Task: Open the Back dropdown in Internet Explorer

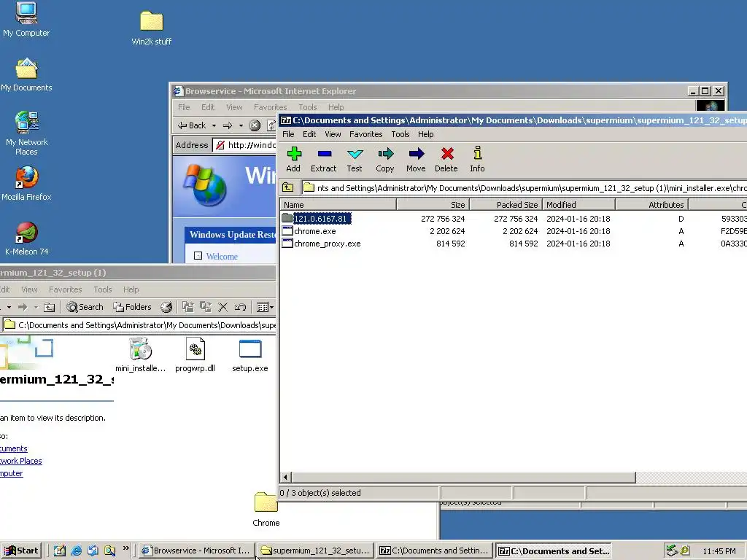Action: pos(214,125)
